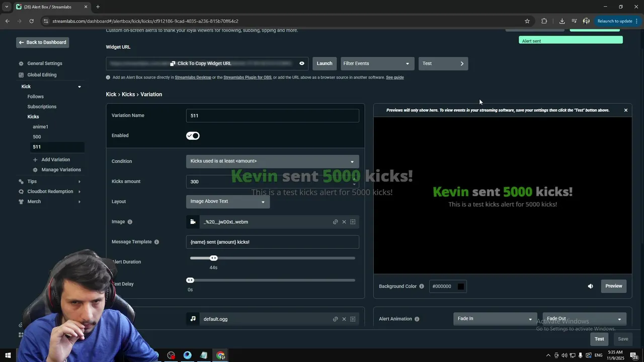This screenshot has width=644, height=362.
Task: Expand the Tips section in the sidebar
Action: point(79,182)
